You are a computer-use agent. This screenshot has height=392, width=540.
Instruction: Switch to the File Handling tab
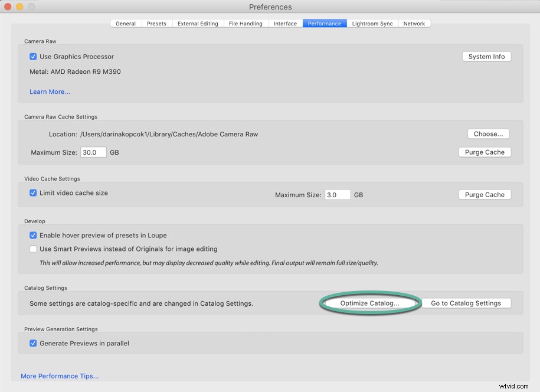(246, 23)
